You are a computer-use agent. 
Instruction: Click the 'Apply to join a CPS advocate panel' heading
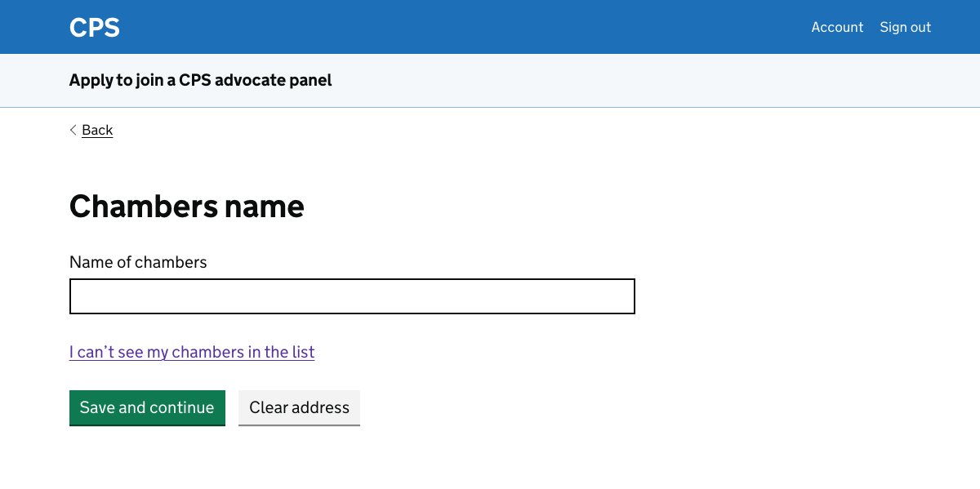click(x=200, y=80)
